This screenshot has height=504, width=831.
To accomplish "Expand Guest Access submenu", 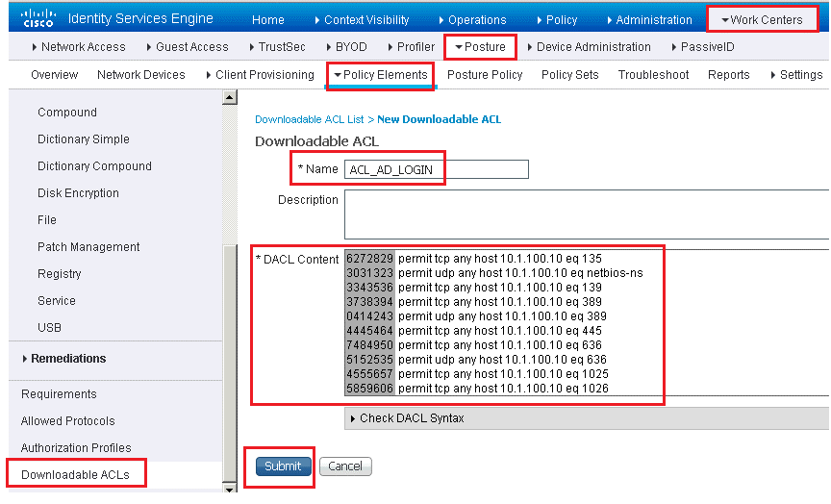I will click(x=188, y=47).
